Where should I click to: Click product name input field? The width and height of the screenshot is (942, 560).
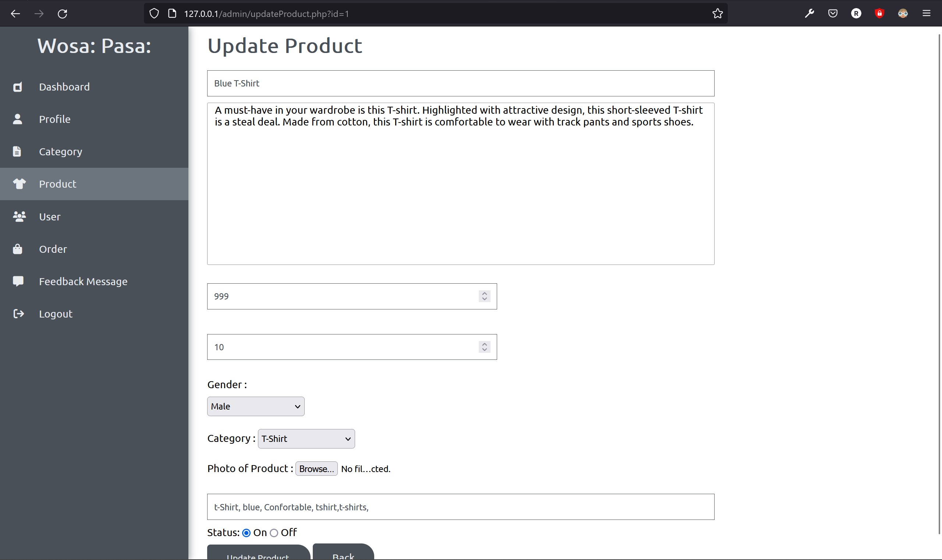[461, 83]
